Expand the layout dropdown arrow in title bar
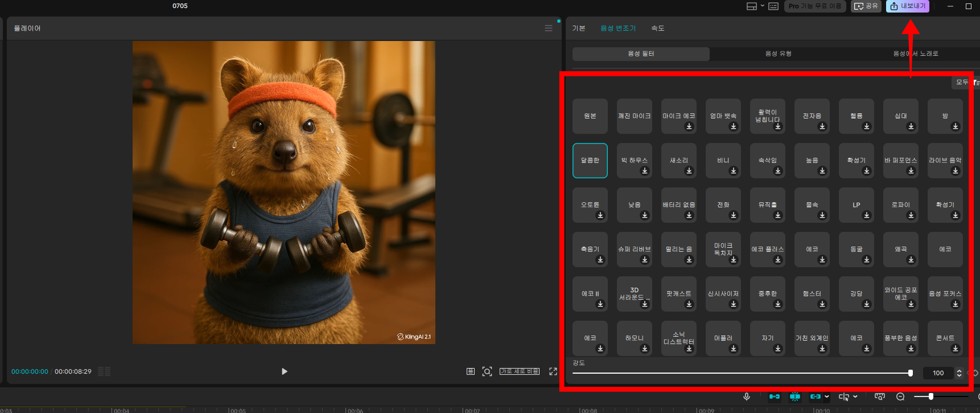Screen dimensions: 980x413 (763, 6)
